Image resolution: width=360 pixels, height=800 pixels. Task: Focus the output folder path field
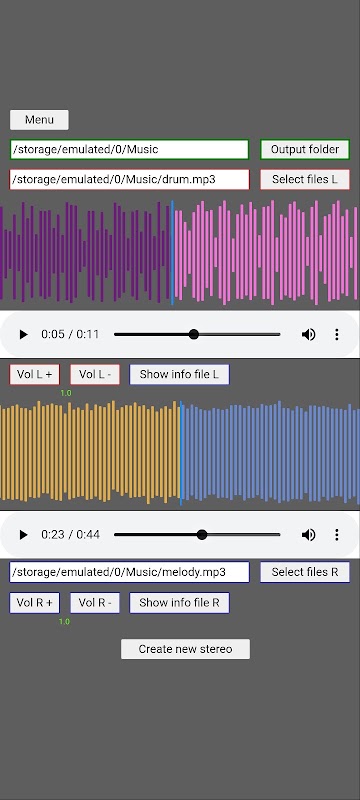pyautogui.click(x=129, y=149)
